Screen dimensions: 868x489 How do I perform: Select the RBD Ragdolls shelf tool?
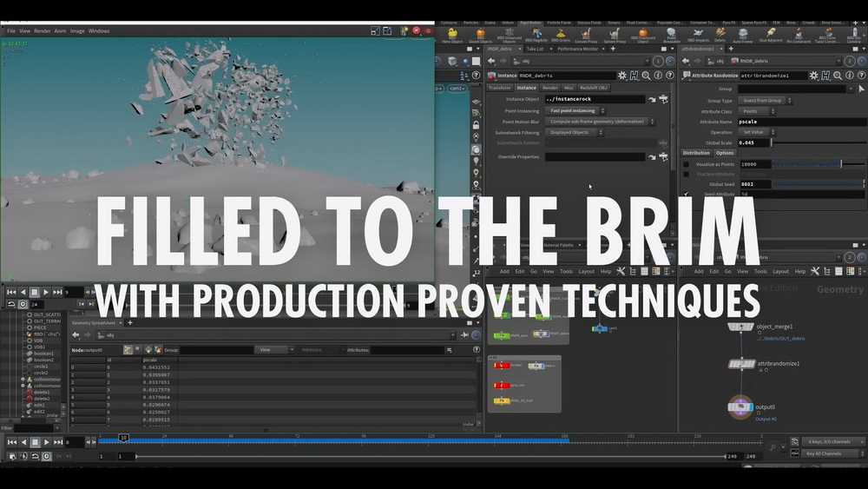click(x=536, y=36)
